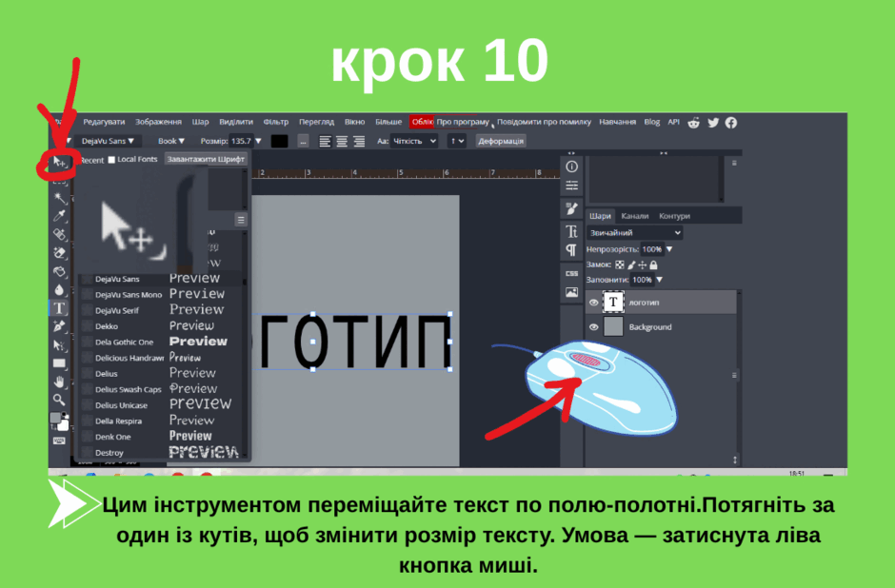The width and height of the screenshot is (895, 588).
Task: Toggle the lock all padlock icon
Action: tap(653, 265)
